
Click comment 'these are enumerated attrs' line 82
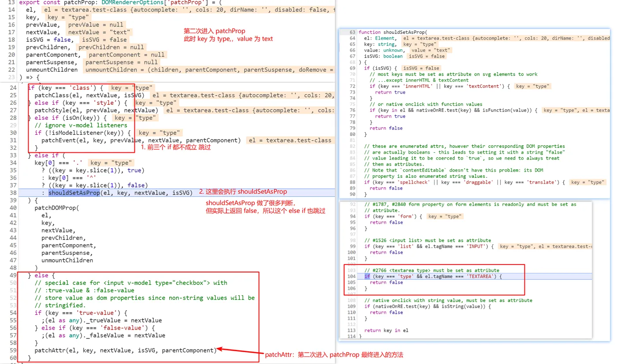465,146
